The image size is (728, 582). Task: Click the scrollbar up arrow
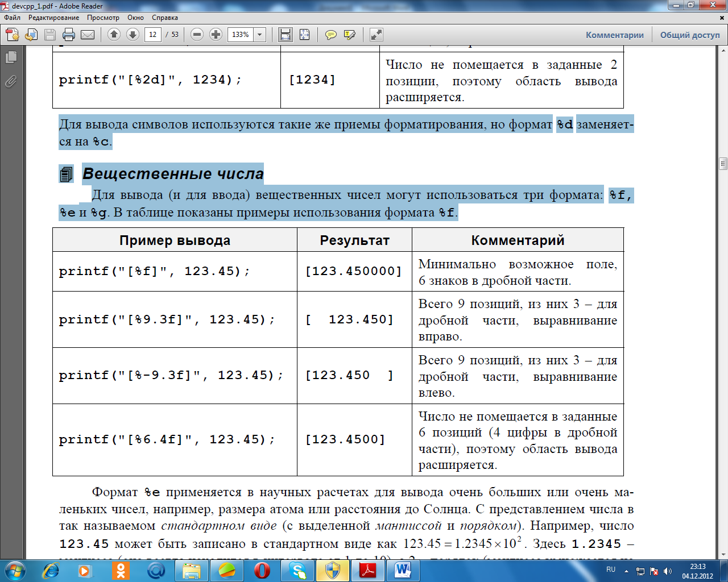(x=723, y=51)
